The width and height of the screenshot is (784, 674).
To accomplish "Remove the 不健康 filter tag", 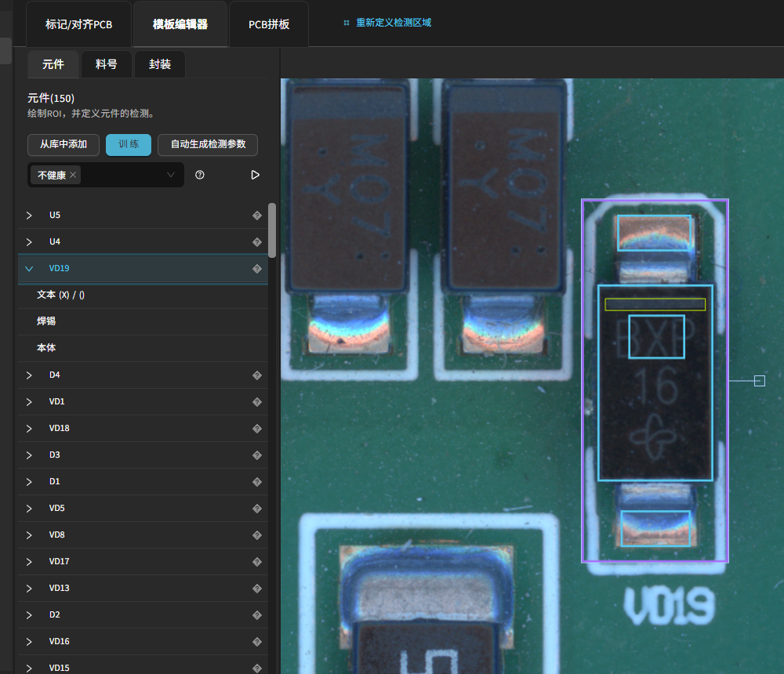I will pos(73,175).
